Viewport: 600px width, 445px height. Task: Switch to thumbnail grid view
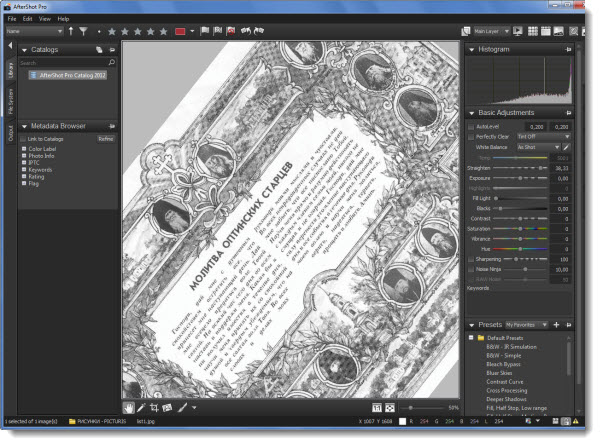point(533,31)
